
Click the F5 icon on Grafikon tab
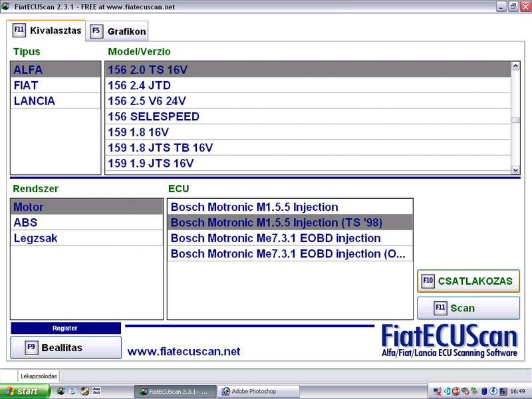click(96, 31)
